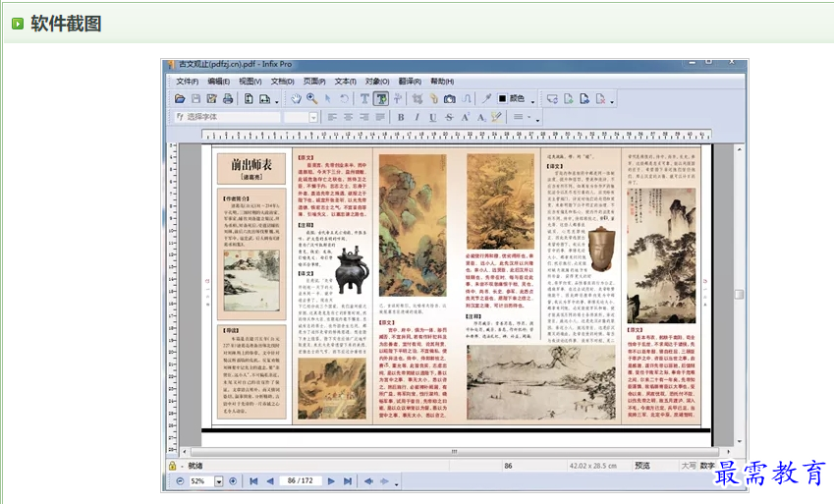The height and width of the screenshot is (504, 834).
Task: Open the 编辑(E) menu
Action: 219,82
